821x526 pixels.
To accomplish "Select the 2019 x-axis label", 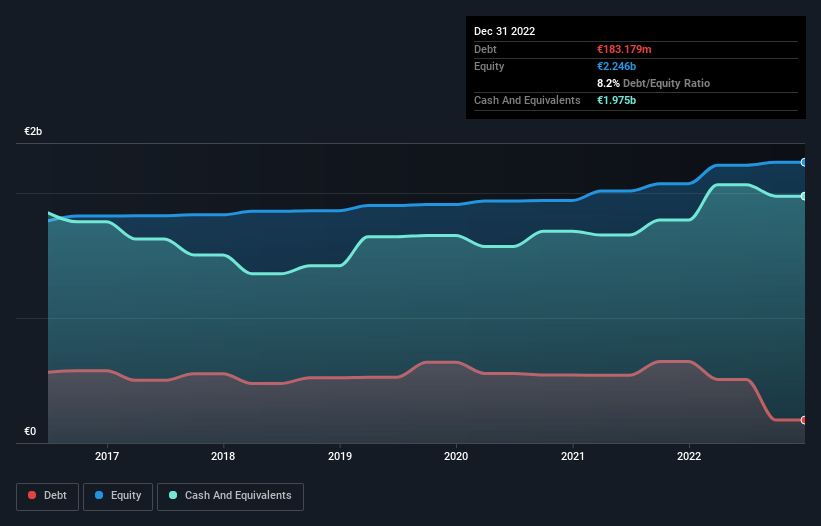I will pos(340,456).
